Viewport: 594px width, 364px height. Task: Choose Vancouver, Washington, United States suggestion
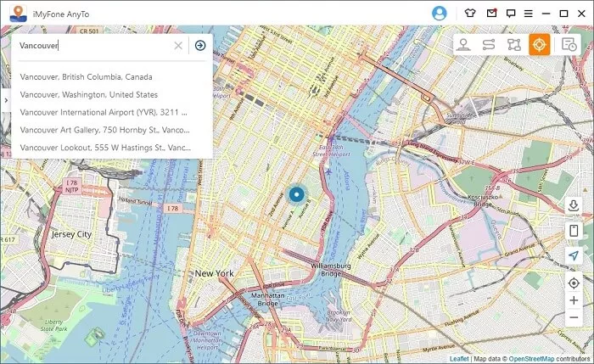coord(88,95)
